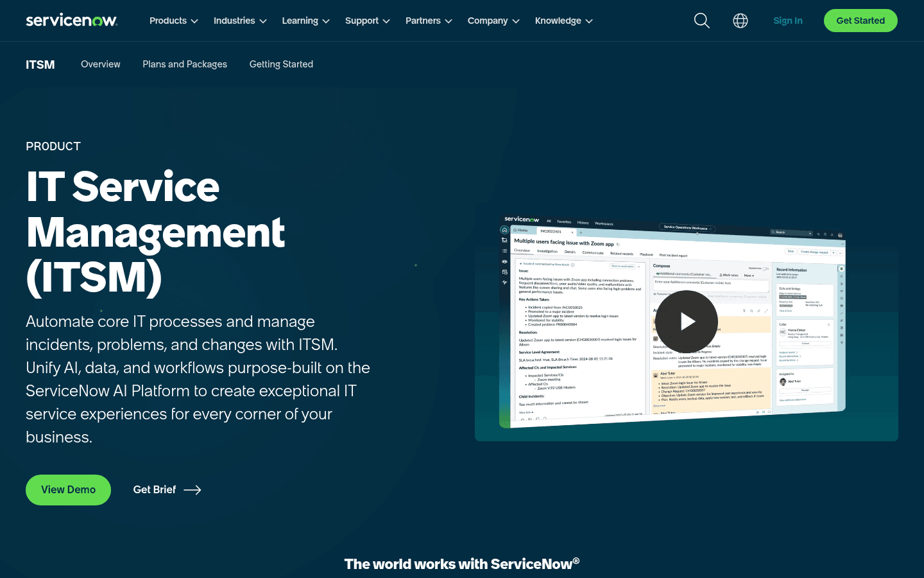
Task: Expand the Learning menu
Action: click(305, 21)
